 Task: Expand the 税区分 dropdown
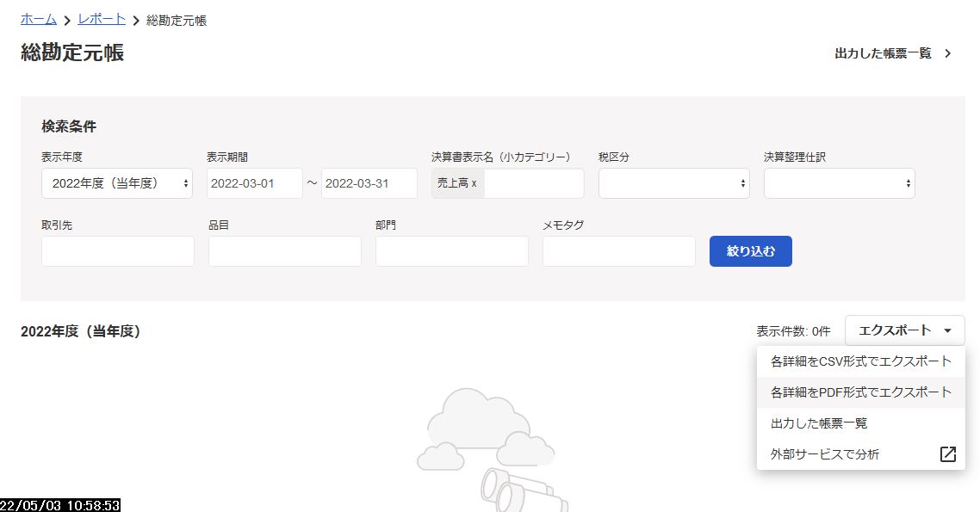pyautogui.click(x=673, y=183)
